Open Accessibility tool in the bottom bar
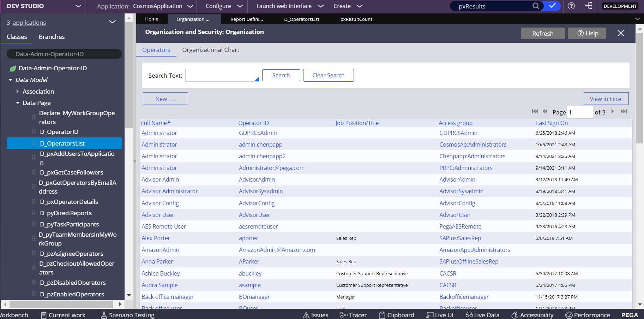644x319 pixels. tap(532, 315)
